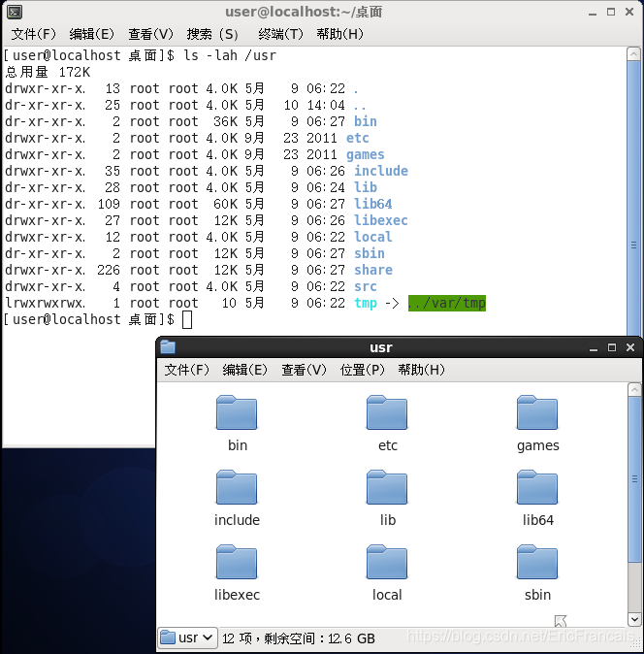Open 帮助(H) menu in terminal
Viewport: 644px width, 654px height.
339,34
